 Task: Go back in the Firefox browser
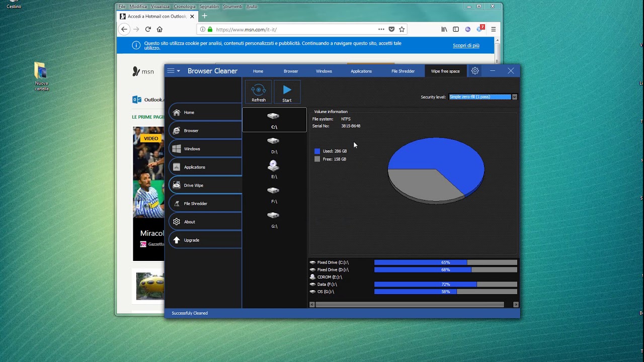point(124,29)
